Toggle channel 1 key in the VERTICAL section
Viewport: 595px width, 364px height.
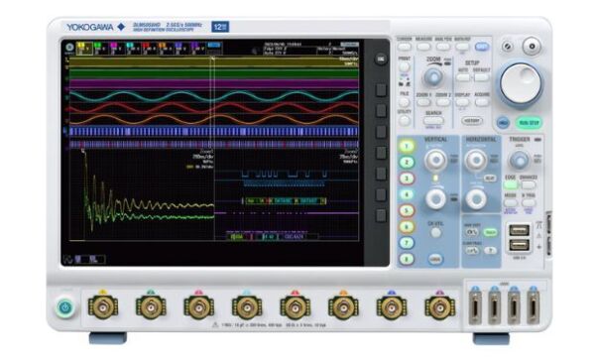[x=407, y=146]
